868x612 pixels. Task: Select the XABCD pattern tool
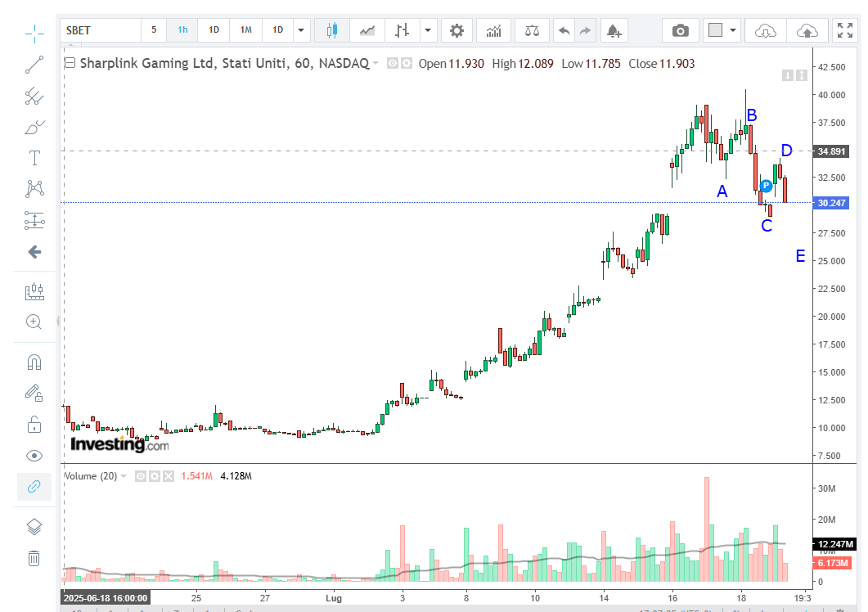coord(34,189)
